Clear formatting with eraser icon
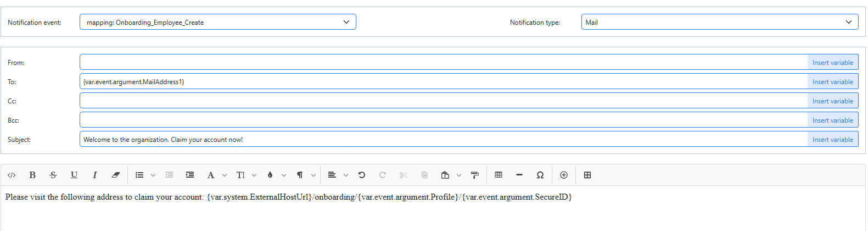 [115, 175]
